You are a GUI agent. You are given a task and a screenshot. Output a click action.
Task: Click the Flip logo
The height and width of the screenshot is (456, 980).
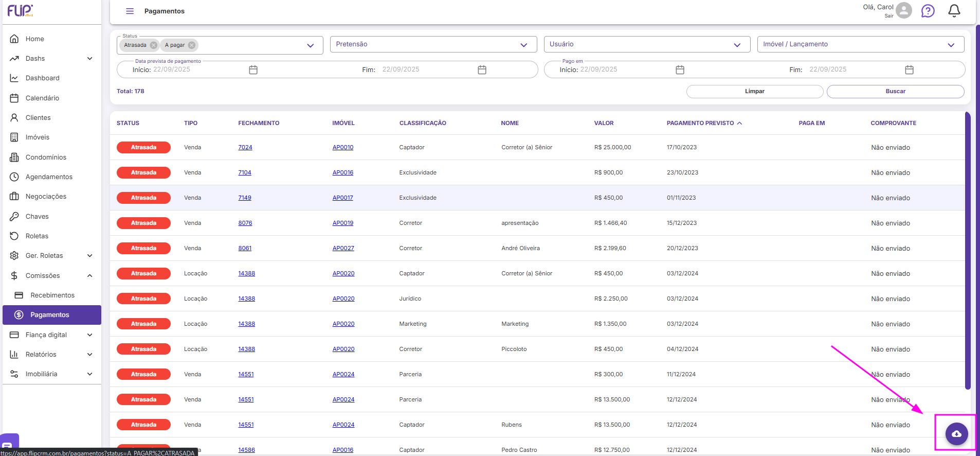point(20,11)
